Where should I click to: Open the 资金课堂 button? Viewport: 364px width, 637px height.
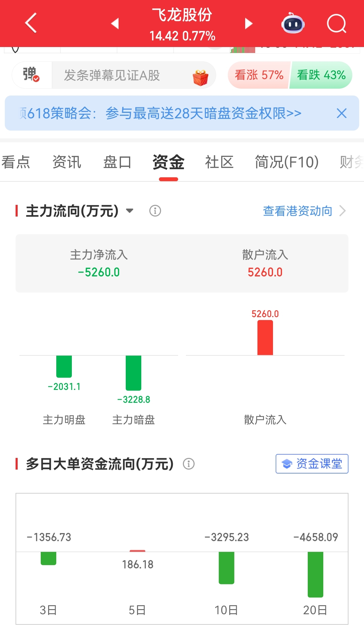click(312, 464)
